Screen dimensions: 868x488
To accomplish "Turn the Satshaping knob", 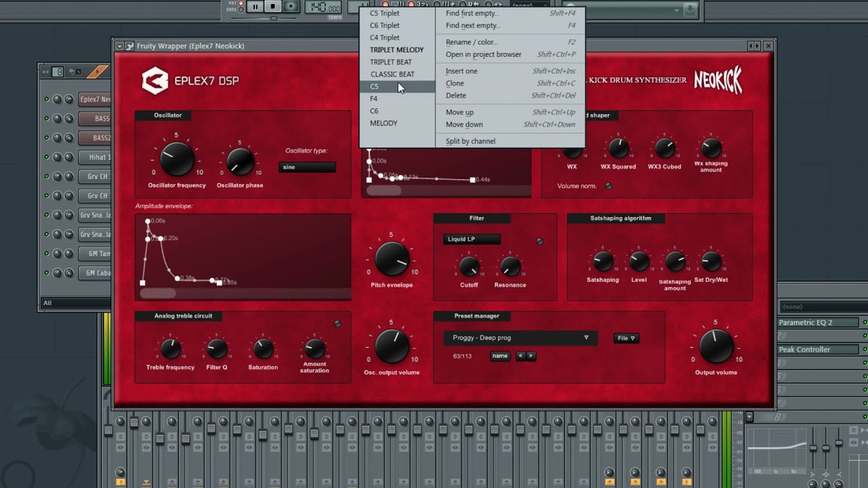I will (603, 261).
